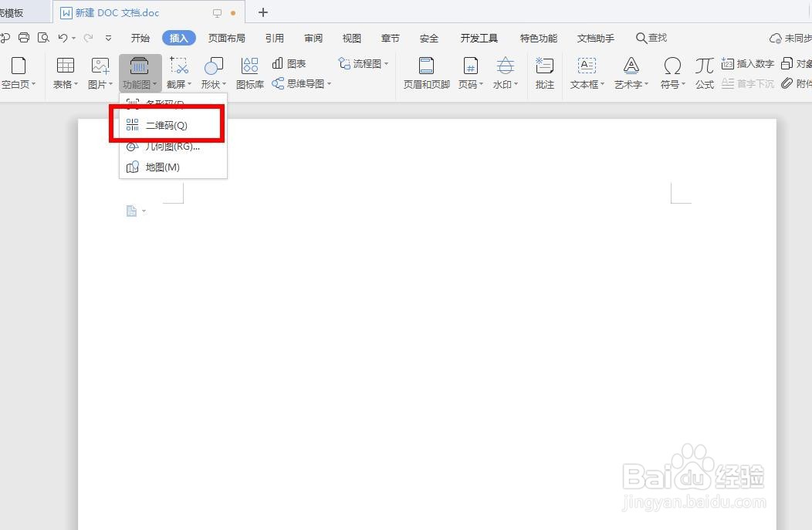Screen dimensions: 812x530
Task: Click the 功能图 function chart button
Action: point(140,73)
